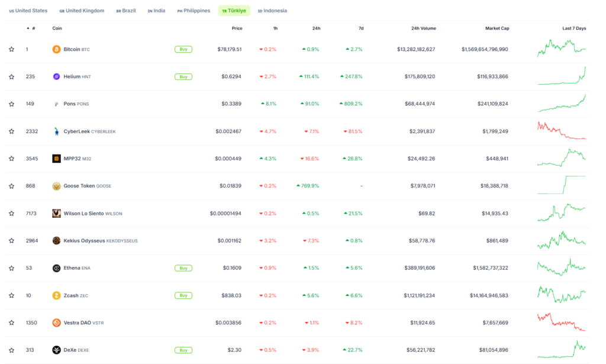Click the MPP32 coin logo

[56, 159]
